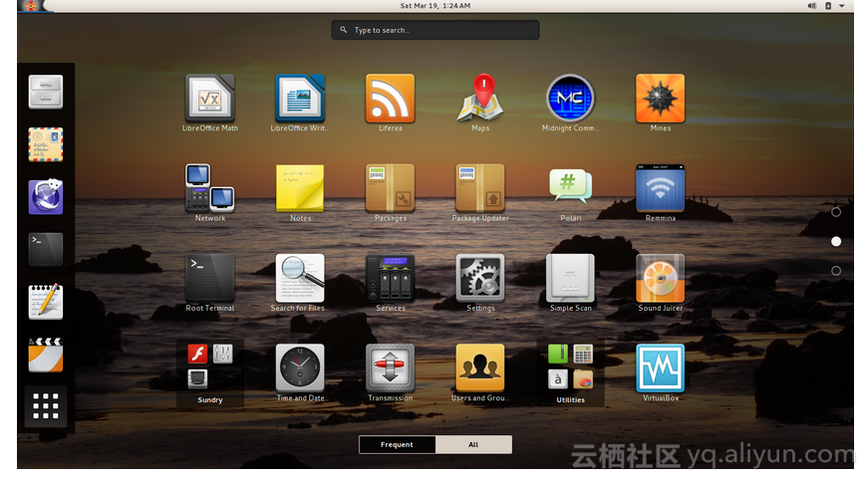The height and width of the screenshot is (480, 868).
Task: Open the clapperboard video app in the dash
Action: pos(46,355)
